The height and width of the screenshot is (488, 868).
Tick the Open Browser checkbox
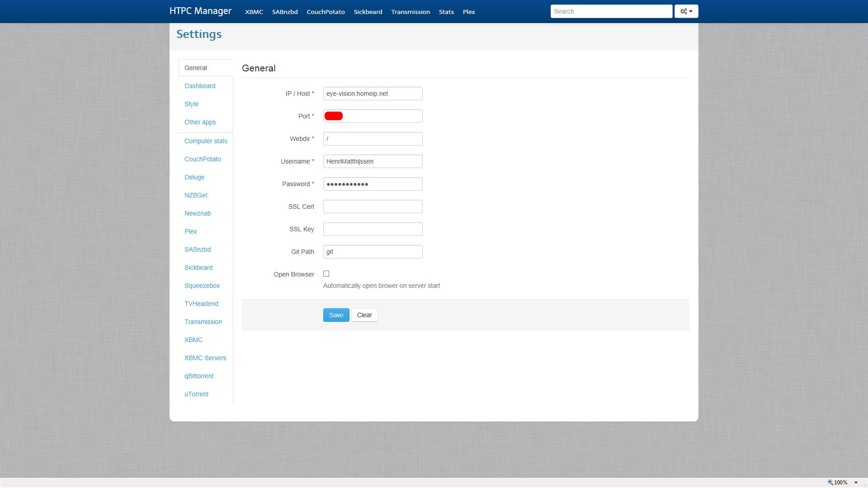click(x=326, y=274)
